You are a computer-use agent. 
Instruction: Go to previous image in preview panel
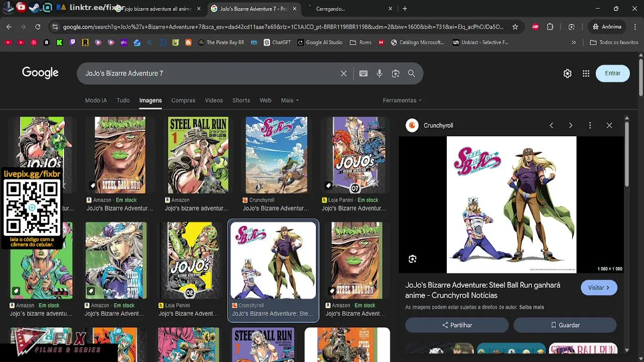551,125
